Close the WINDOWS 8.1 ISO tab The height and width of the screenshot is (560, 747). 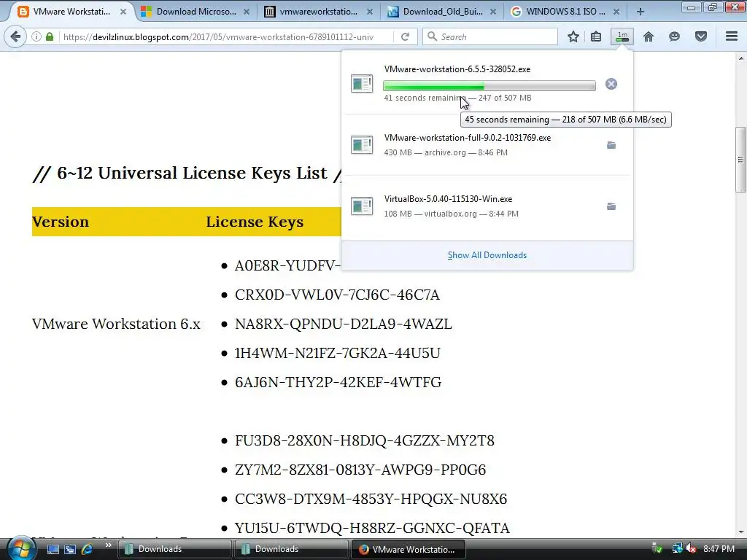616,12
